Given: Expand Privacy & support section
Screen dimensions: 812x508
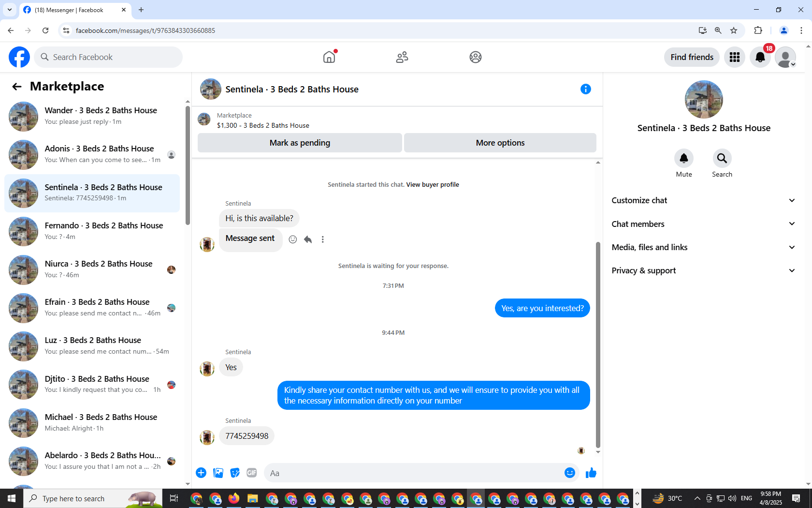Looking at the screenshot, I should [x=704, y=270].
